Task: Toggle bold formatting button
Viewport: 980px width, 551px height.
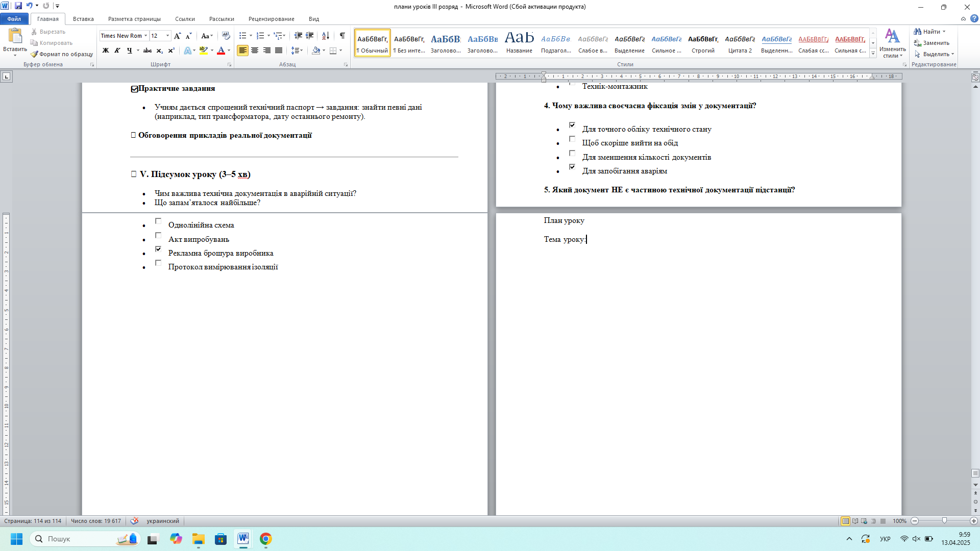Action: pyautogui.click(x=106, y=51)
